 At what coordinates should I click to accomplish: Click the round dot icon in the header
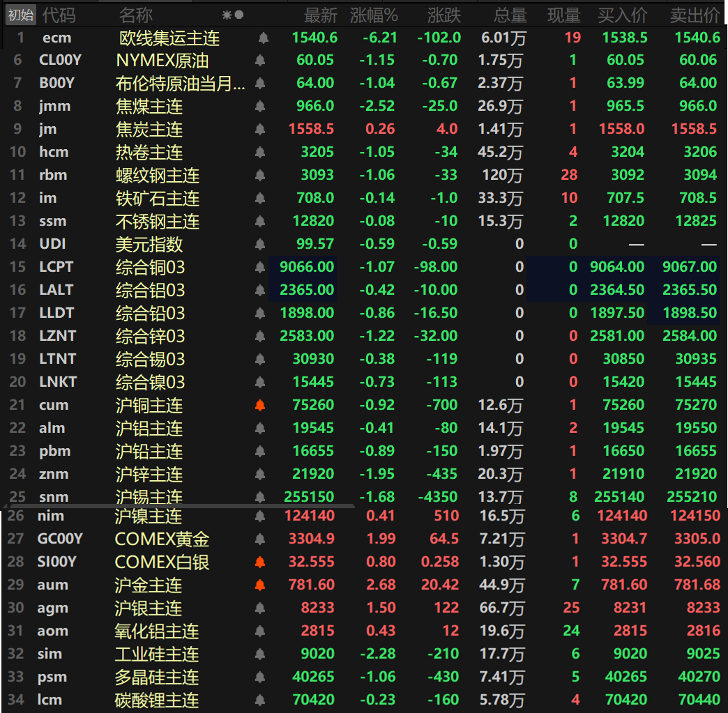tap(239, 15)
